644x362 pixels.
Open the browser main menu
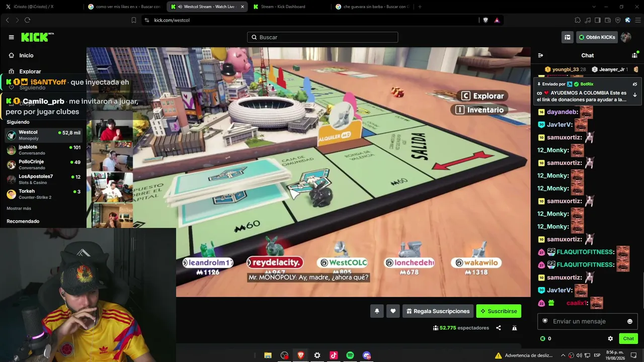(x=638, y=20)
